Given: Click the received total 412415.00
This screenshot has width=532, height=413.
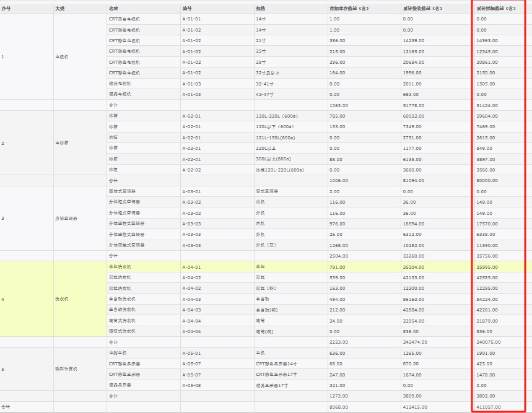Looking at the screenshot, I should pos(415,407).
